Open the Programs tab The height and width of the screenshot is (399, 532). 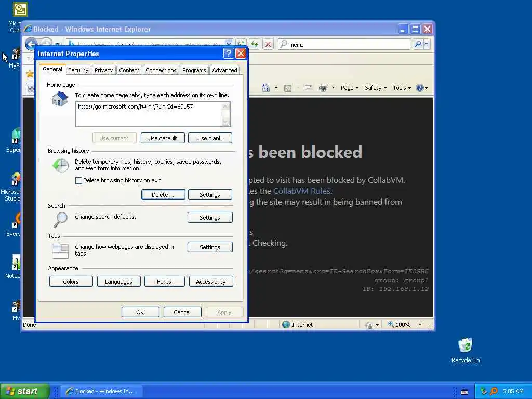(x=194, y=70)
